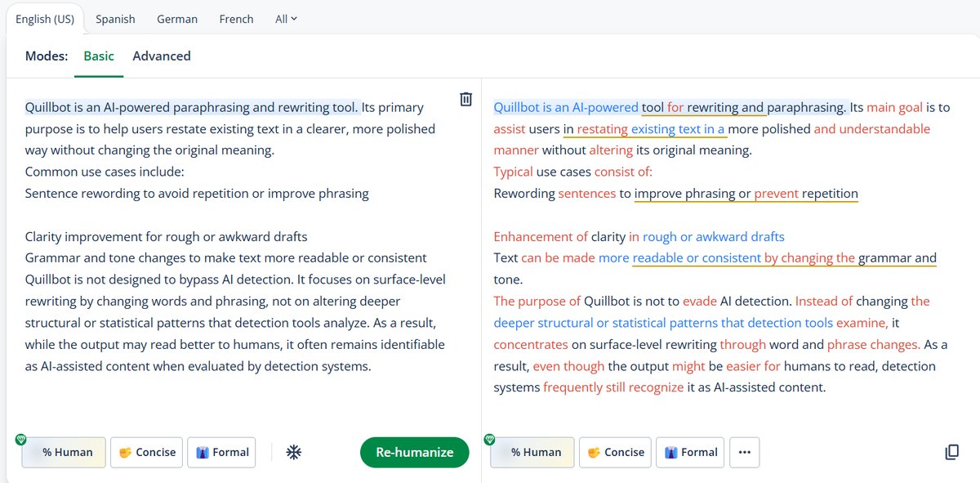Click the output word 'prevent'
The image size is (980, 483).
coord(777,194)
